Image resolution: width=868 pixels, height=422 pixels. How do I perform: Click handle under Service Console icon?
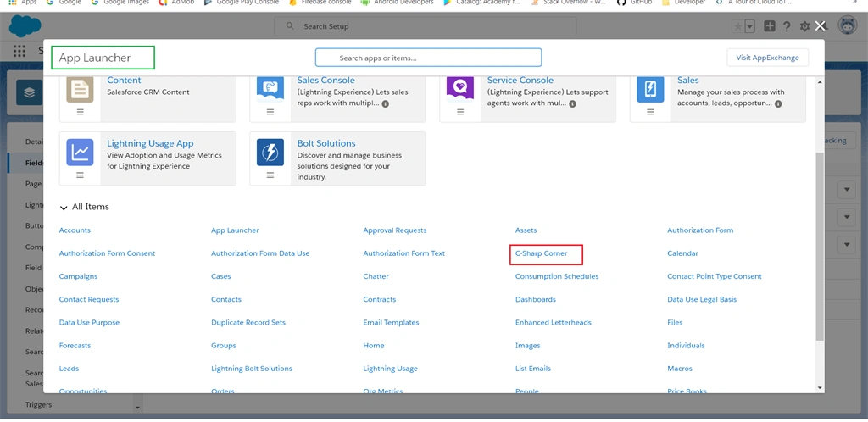(460, 112)
